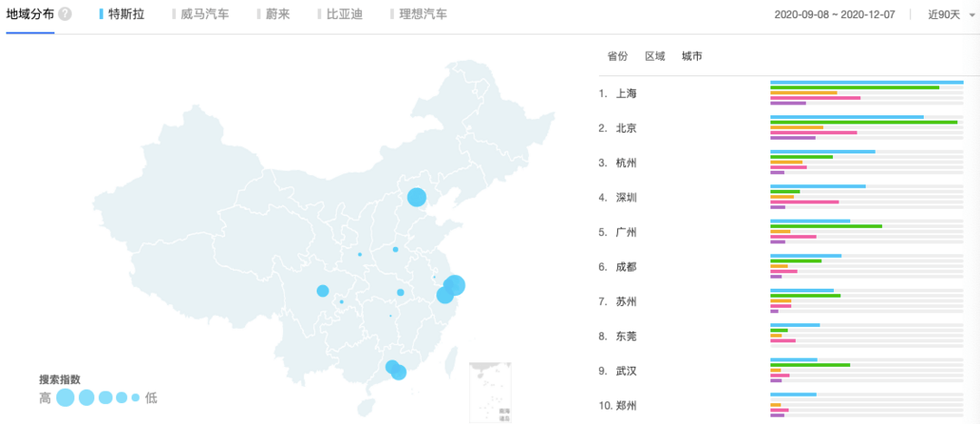Toggle the 理想汽车 keyword series
980x424 pixels.
click(418, 14)
